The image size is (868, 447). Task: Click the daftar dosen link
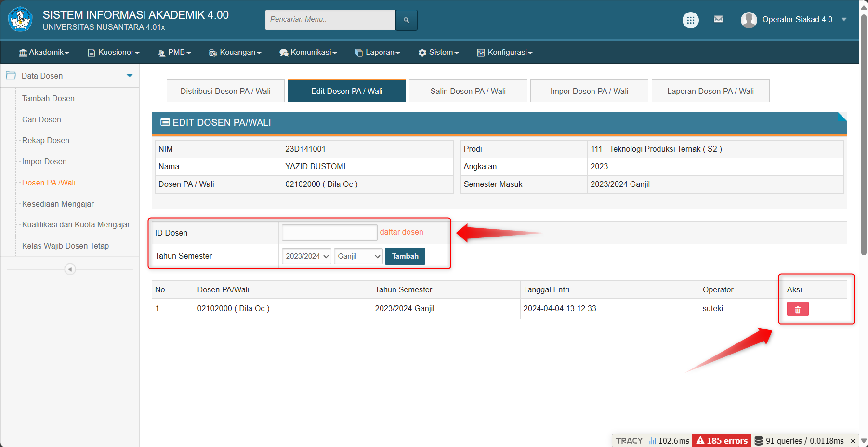click(401, 232)
